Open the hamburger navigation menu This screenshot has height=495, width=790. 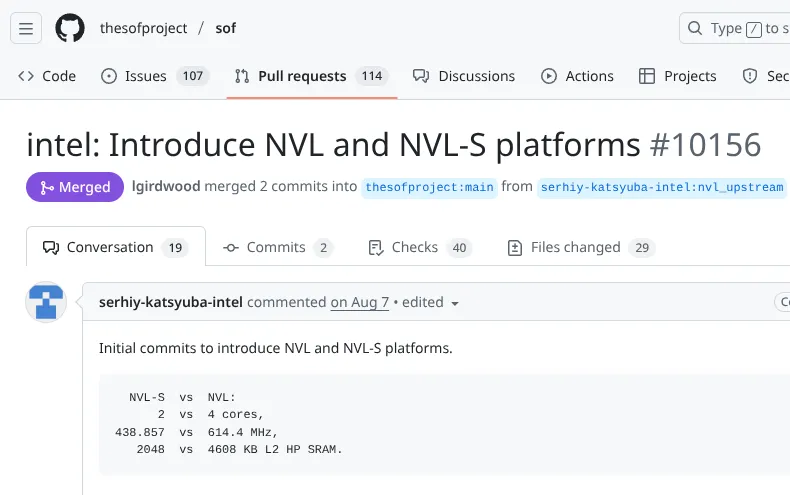click(x=26, y=28)
